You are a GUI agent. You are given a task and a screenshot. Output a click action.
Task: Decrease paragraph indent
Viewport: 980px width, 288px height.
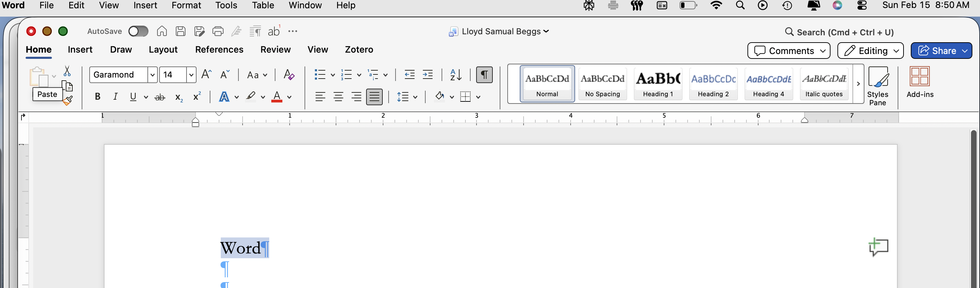409,74
